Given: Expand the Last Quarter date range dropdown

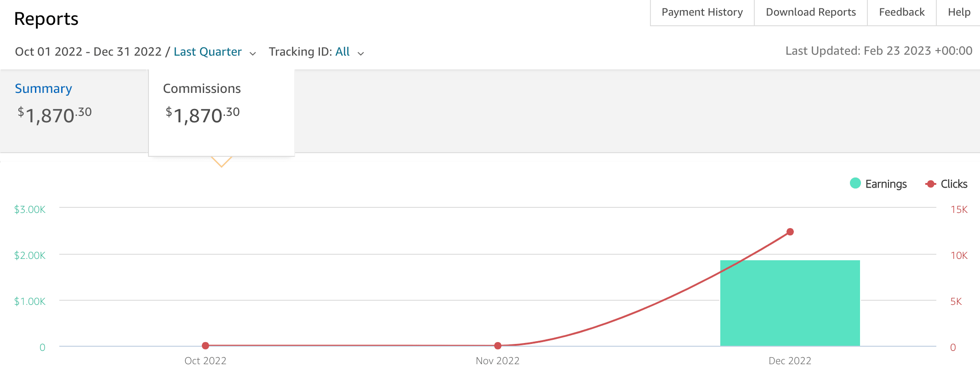Looking at the screenshot, I should 208,52.
